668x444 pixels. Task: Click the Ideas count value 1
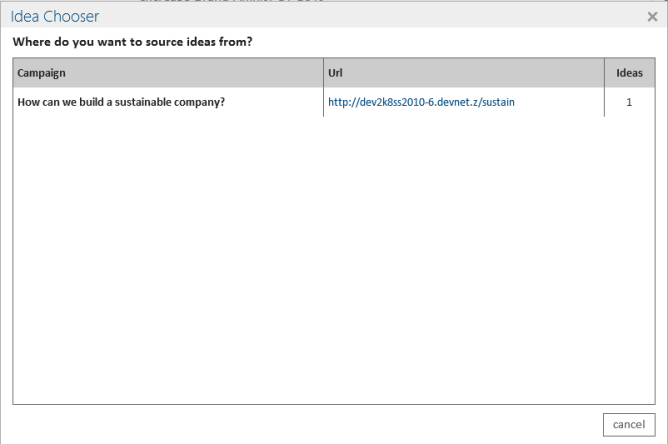[629, 102]
